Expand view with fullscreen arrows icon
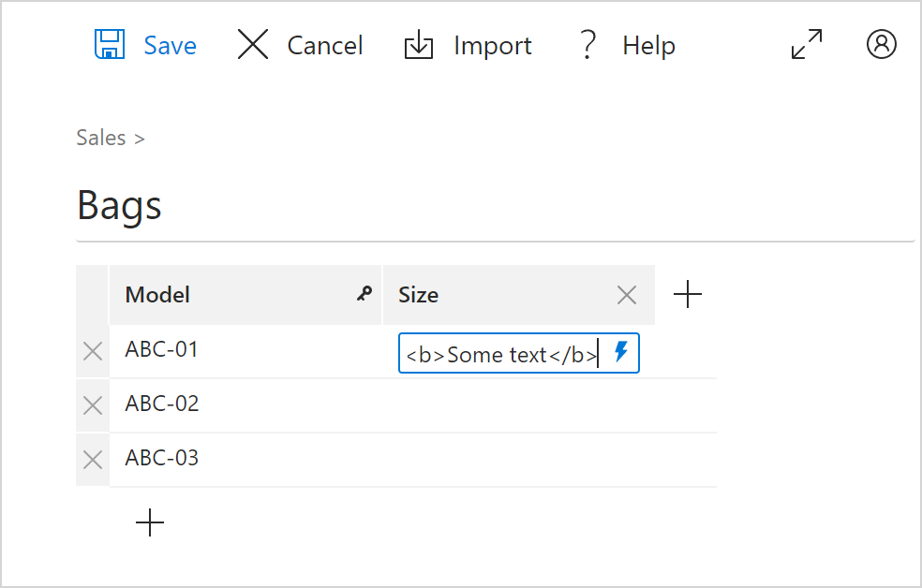Screen dimensions: 922x588 [807, 44]
